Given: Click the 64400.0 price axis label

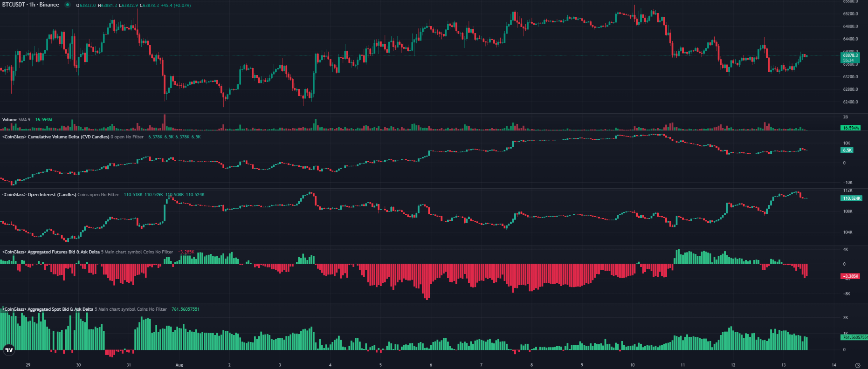Looking at the screenshot, I should tap(850, 39).
